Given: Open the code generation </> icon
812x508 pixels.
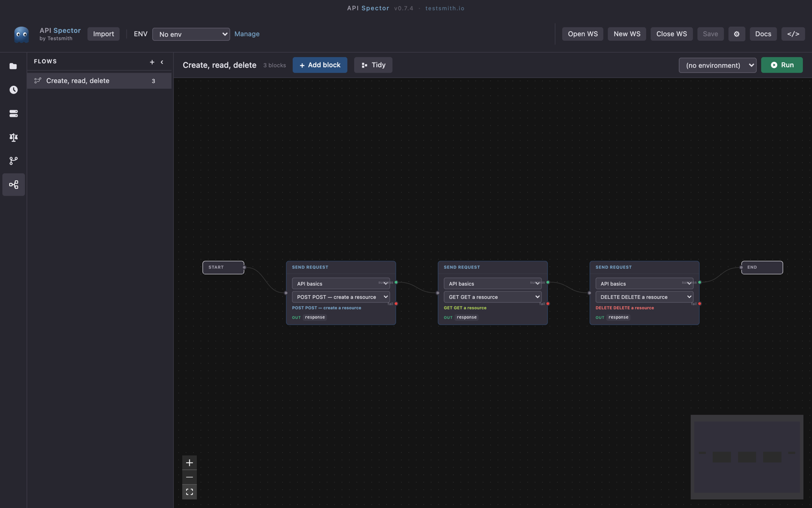Looking at the screenshot, I should [x=793, y=34].
